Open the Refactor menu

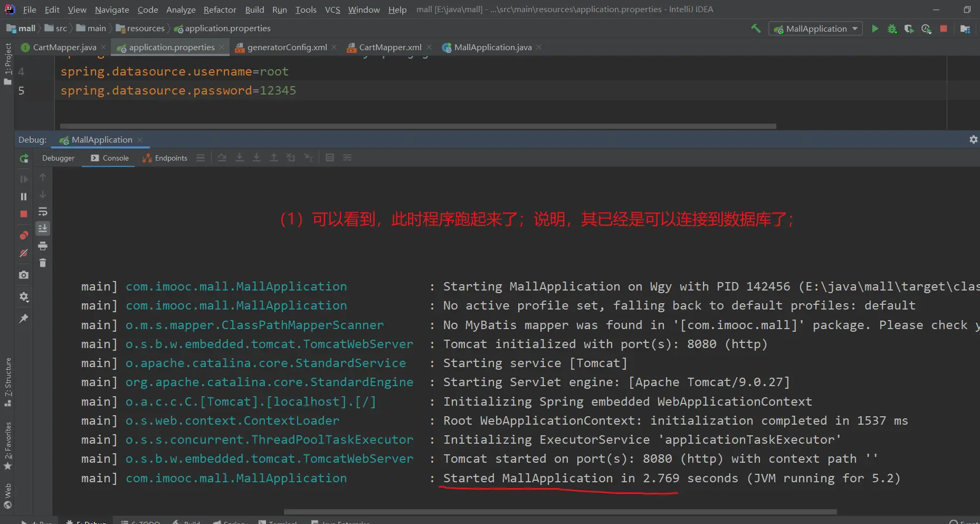coord(220,10)
